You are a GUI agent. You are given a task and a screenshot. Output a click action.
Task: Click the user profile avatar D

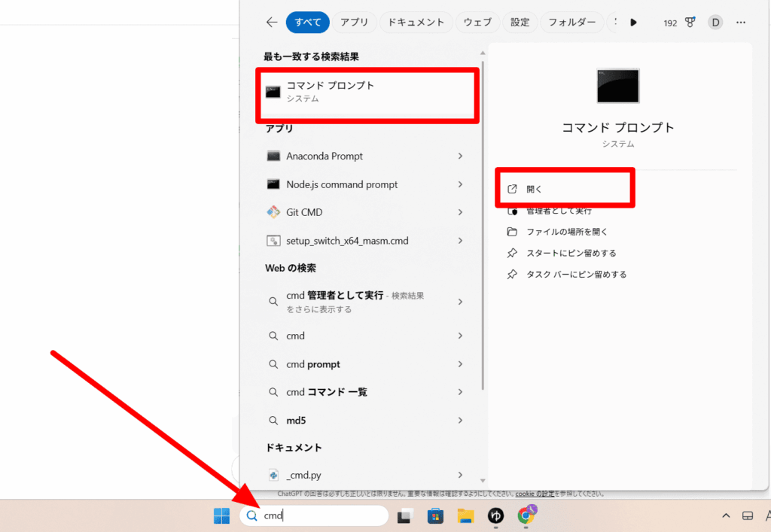point(715,23)
